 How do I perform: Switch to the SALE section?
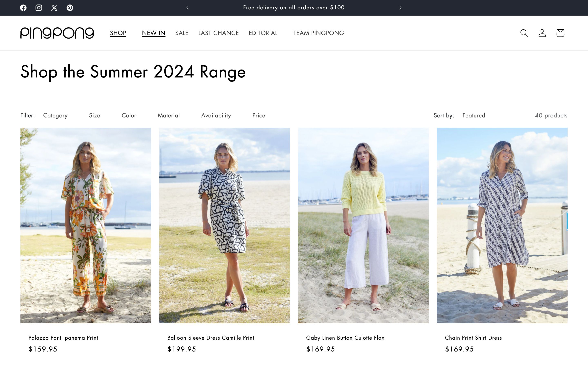(x=182, y=33)
